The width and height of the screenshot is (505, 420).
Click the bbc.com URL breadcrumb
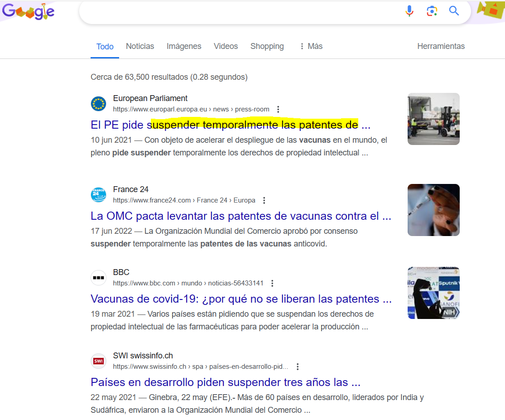click(188, 284)
